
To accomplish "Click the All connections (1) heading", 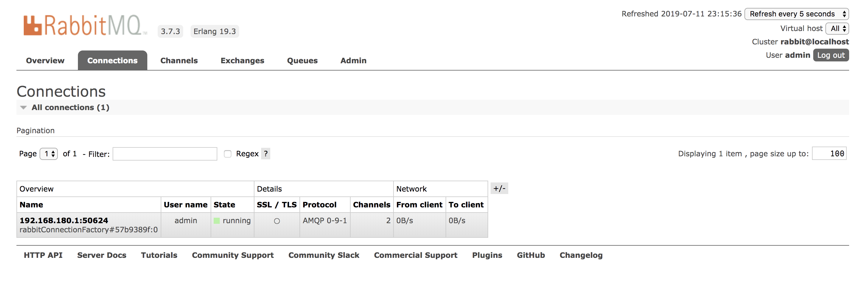I will click(70, 107).
